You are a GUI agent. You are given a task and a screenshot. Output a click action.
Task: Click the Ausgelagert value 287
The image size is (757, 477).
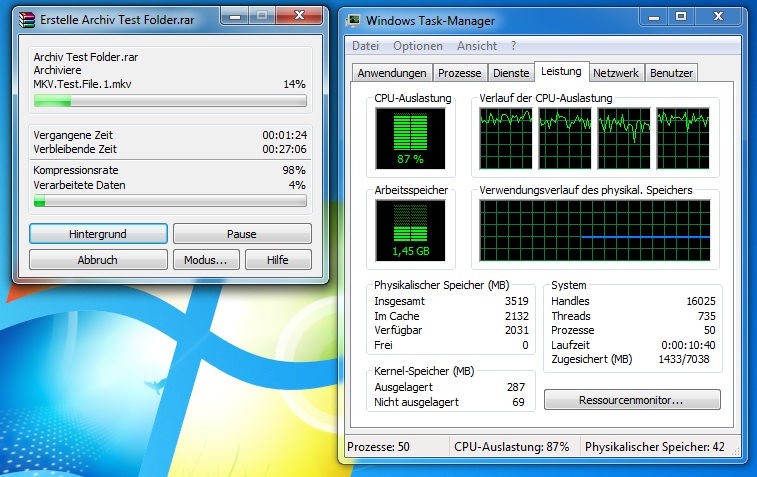(x=516, y=387)
